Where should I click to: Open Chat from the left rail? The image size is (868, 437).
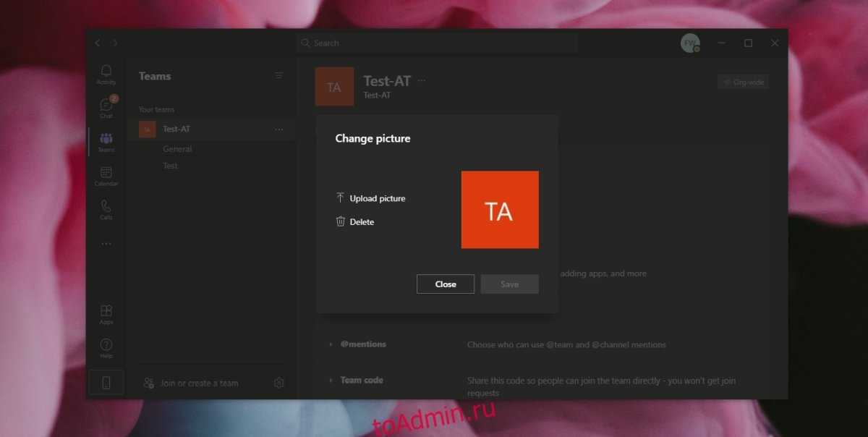[106, 108]
